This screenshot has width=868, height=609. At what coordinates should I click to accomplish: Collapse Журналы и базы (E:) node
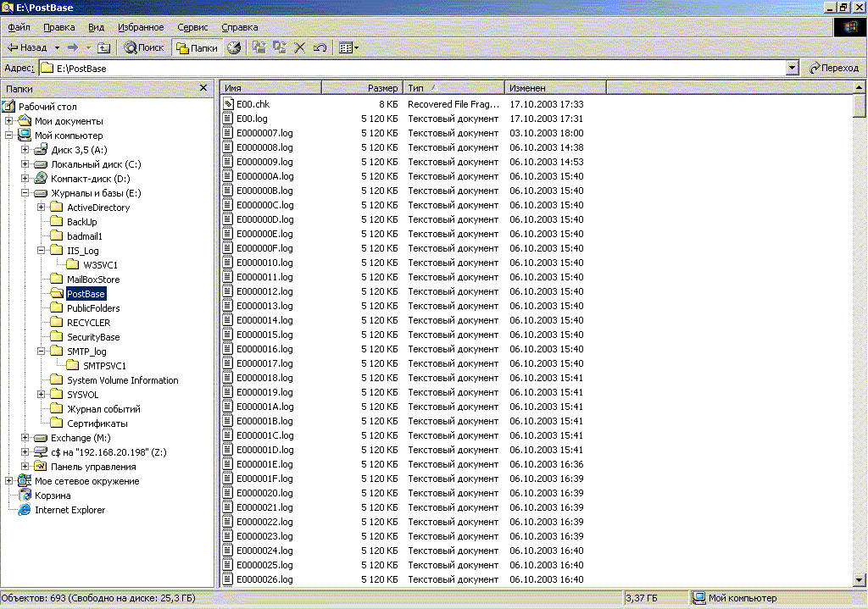(x=25, y=192)
